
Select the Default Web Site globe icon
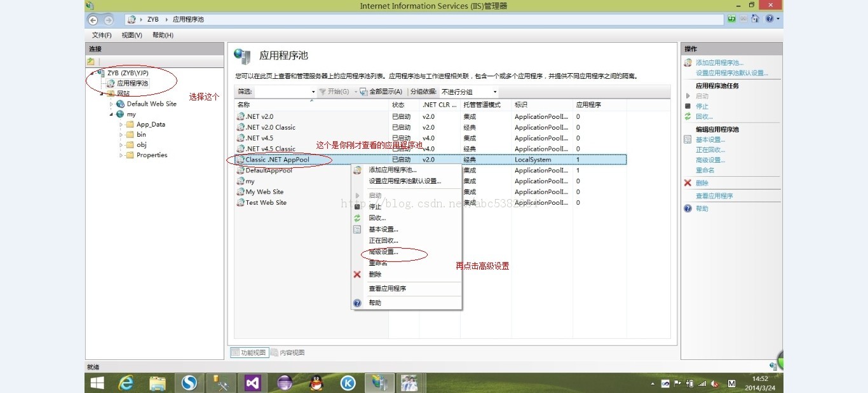point(121,104)
